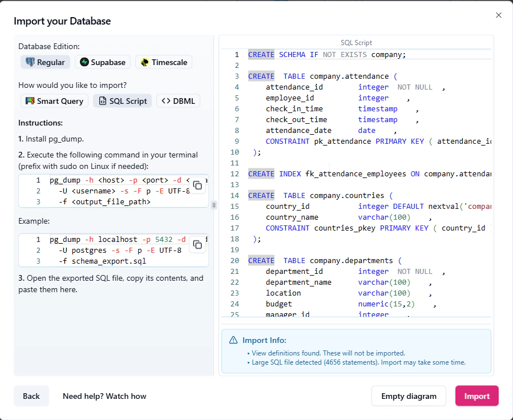Copy the example pg_dump command

197,245
